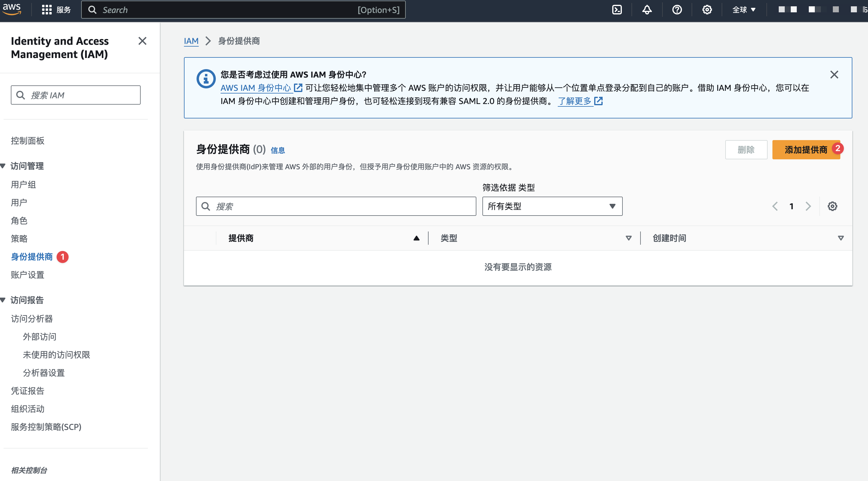Go to previous page arrow
The height and width of the screenshot is (481, 868).
(x=775, y=206)
